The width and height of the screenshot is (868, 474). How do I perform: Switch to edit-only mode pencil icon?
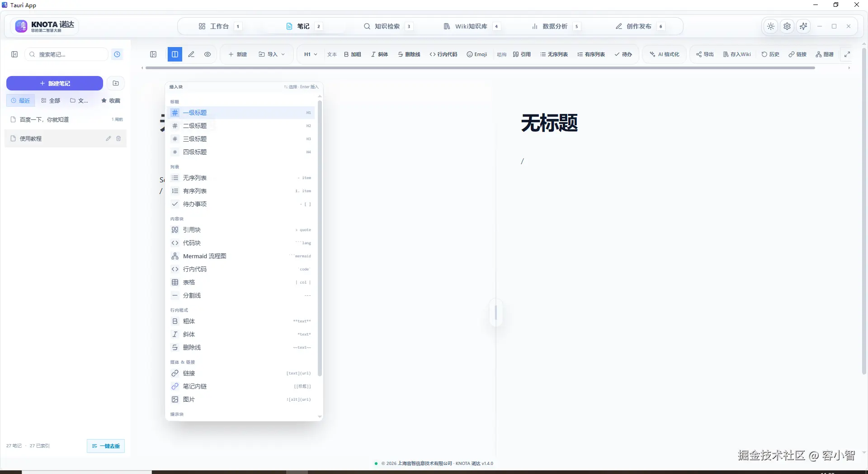tap(191, 54)
